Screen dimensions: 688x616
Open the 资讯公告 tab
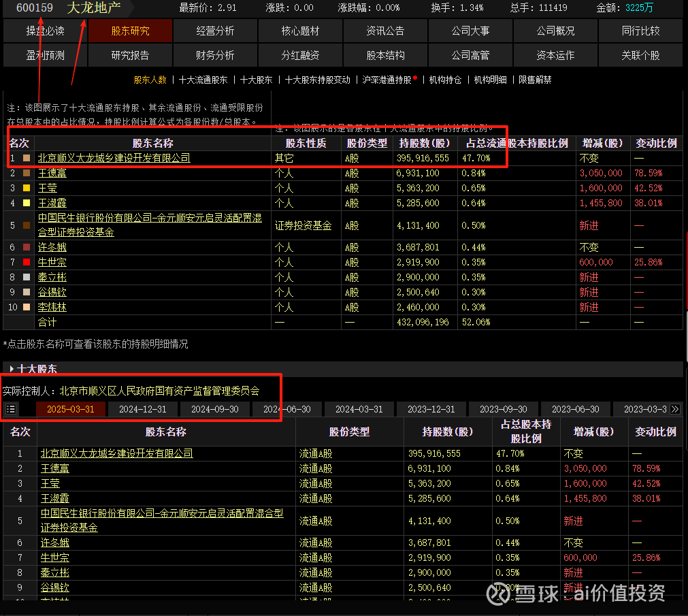click(385, 31)
